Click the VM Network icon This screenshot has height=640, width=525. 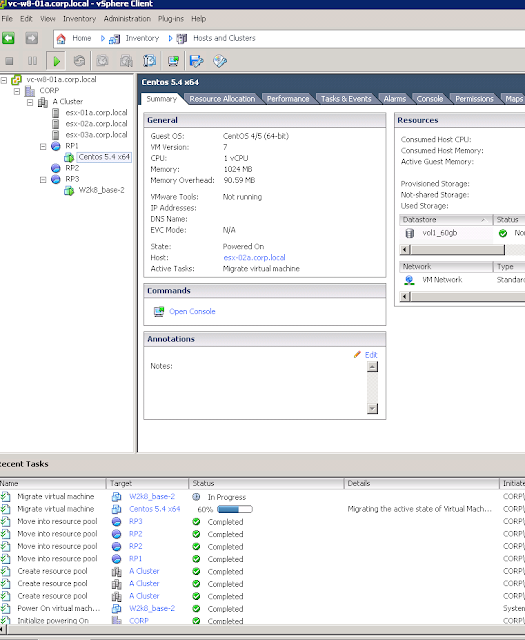coord(409,280)
